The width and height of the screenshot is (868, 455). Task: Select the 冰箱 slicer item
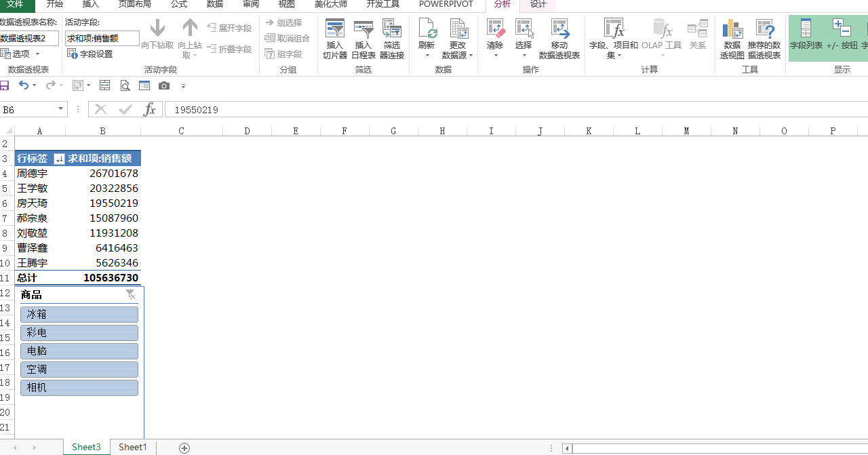(x=79, y=315)
